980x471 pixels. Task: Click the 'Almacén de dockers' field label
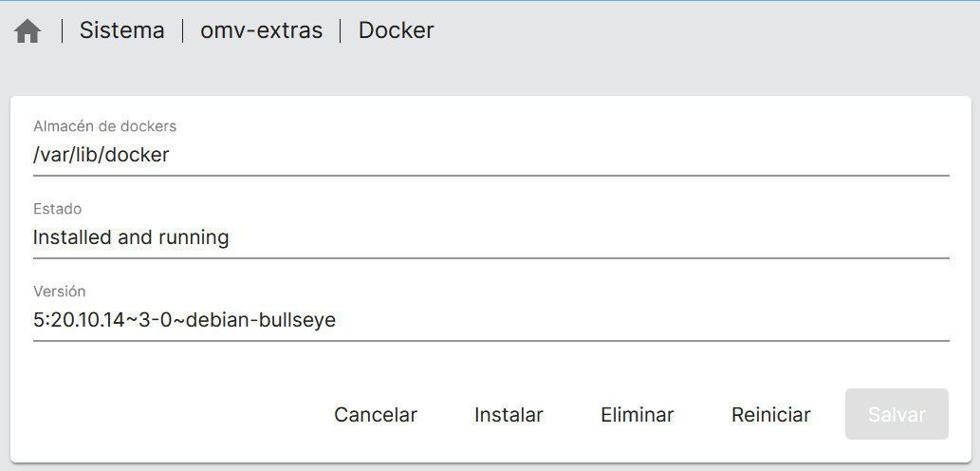click(104, 126)
